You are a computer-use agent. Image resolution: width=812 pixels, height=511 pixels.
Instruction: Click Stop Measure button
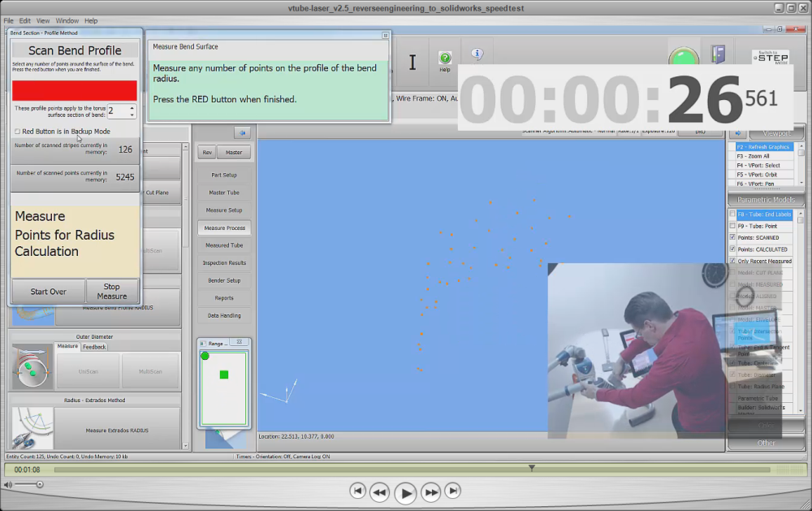[112, 292]
